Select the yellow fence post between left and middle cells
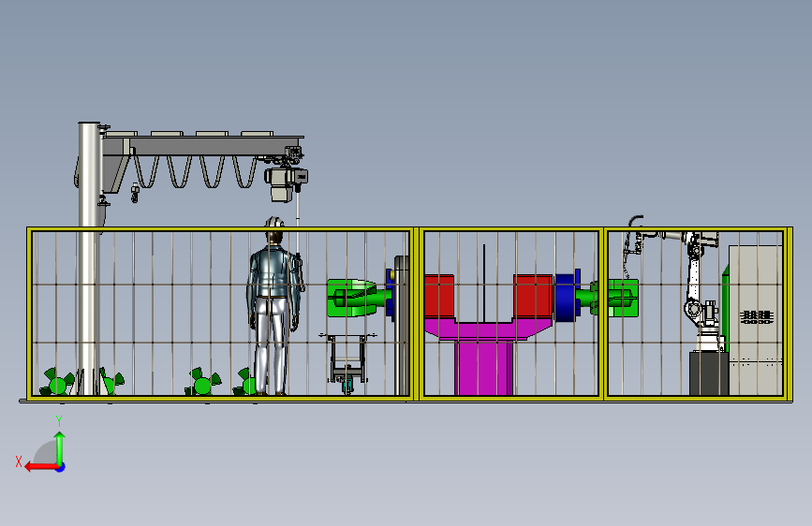This screenshot has height=526, width=812. tap(417, 314)
